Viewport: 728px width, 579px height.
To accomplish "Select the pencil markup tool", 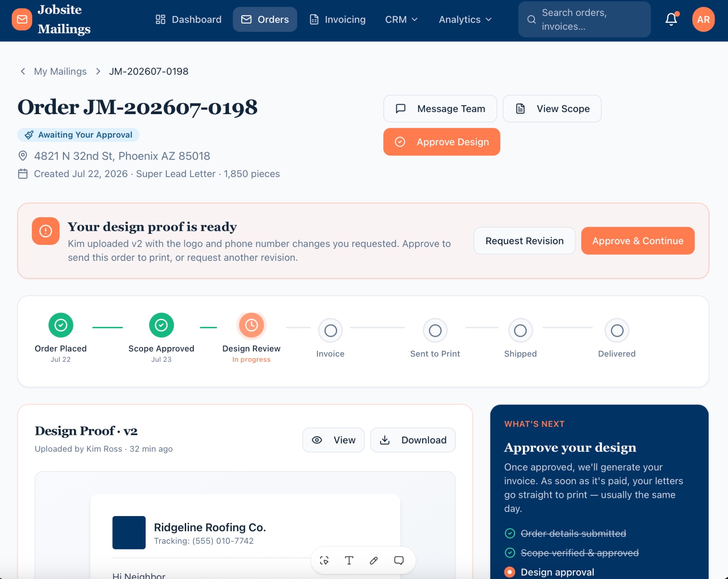I will click(x=374, y=560).
